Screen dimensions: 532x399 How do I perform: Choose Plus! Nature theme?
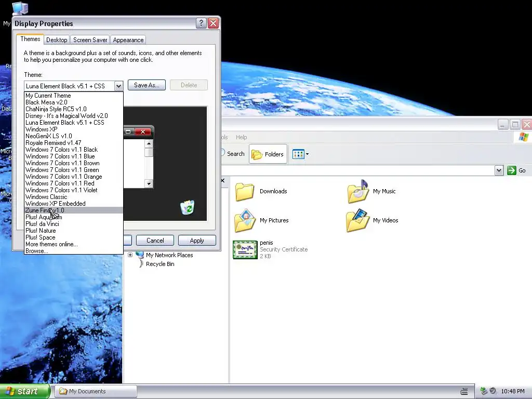[74, 231]
